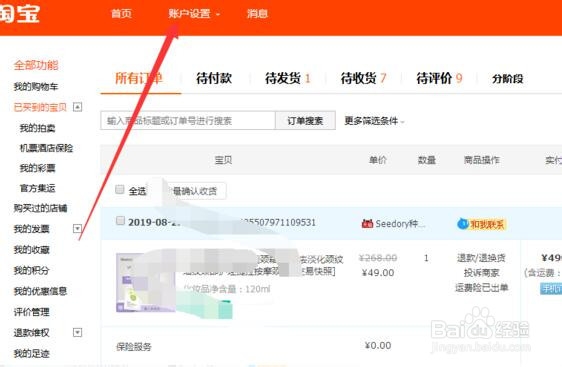Click the Taobao logo

(19, 13)
